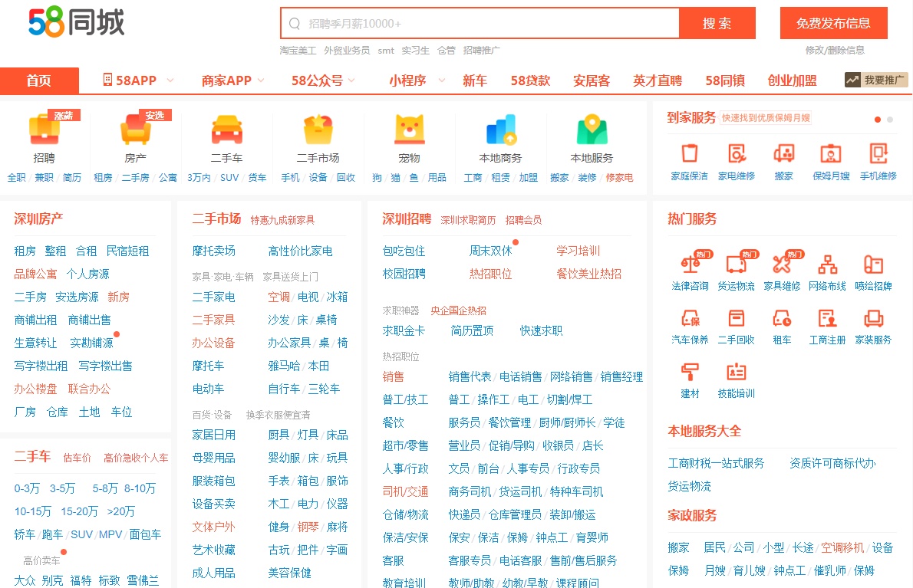The image size is (913, 588).
Task: Open the 宠物 pet category icon
Action: pos(410,130)
